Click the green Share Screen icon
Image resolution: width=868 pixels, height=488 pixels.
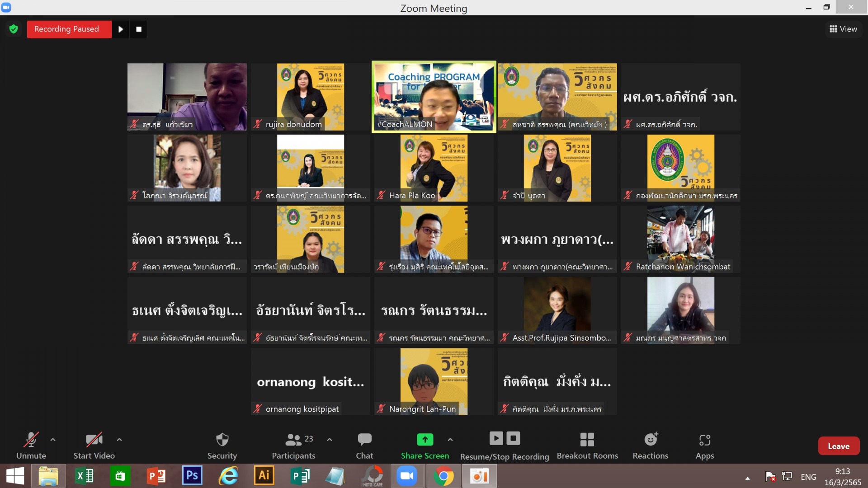pyautogui.click(x=425, y=439)
